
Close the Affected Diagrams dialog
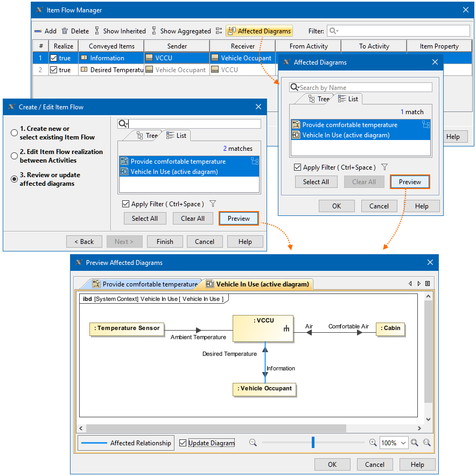tap(435, 62)
